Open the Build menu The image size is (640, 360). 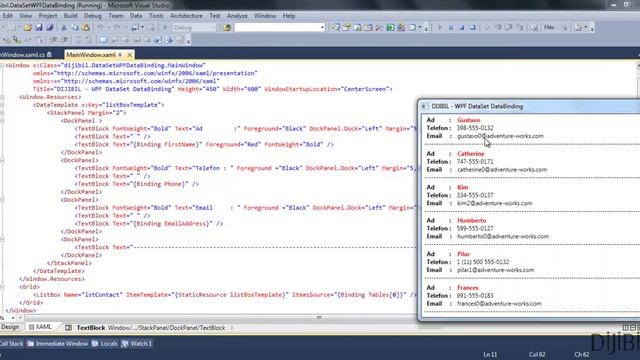pyautogui.click(x=70, y=16)
